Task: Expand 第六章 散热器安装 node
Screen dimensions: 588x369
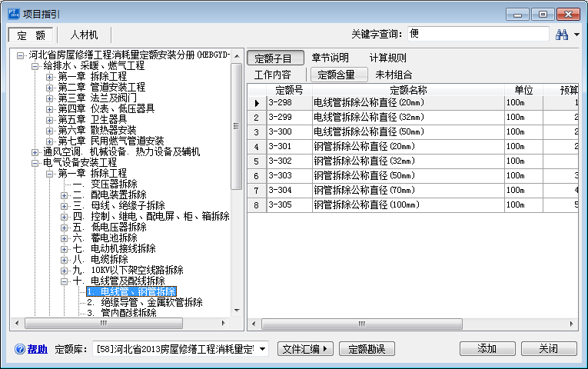Action: (x=49, y=131)
